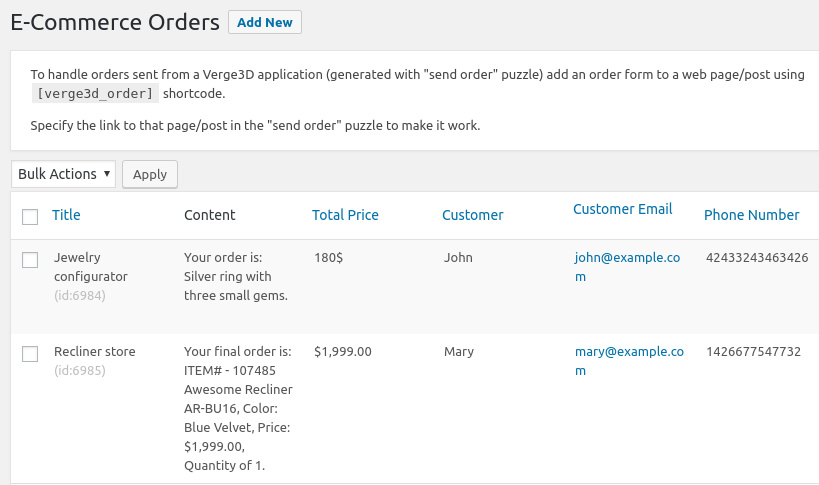The width and height of the screenshot is (819, 485).
Task: Select the Recliner store order checkbox
Action: click(30, 354)
